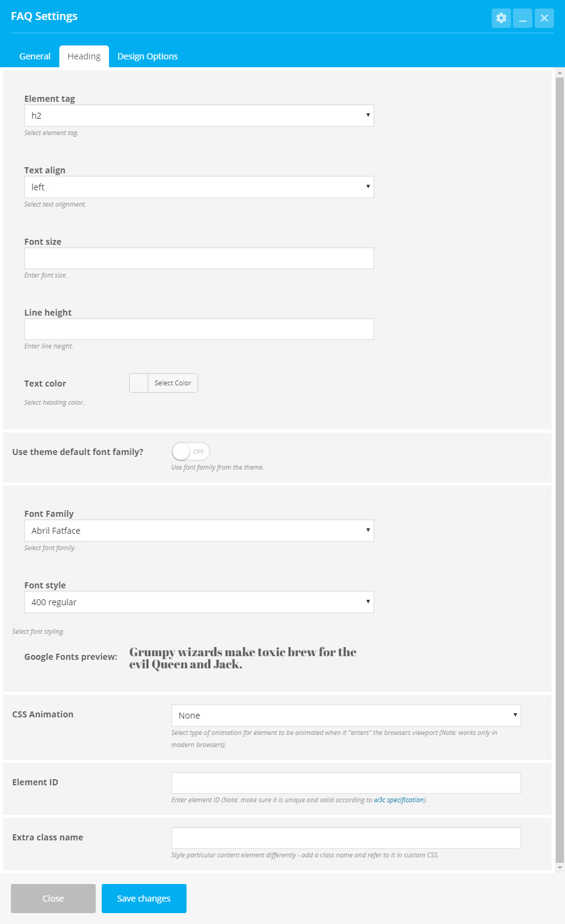Focus the Font size input field
Screen dimensions: 565x924
pos(199,258)
